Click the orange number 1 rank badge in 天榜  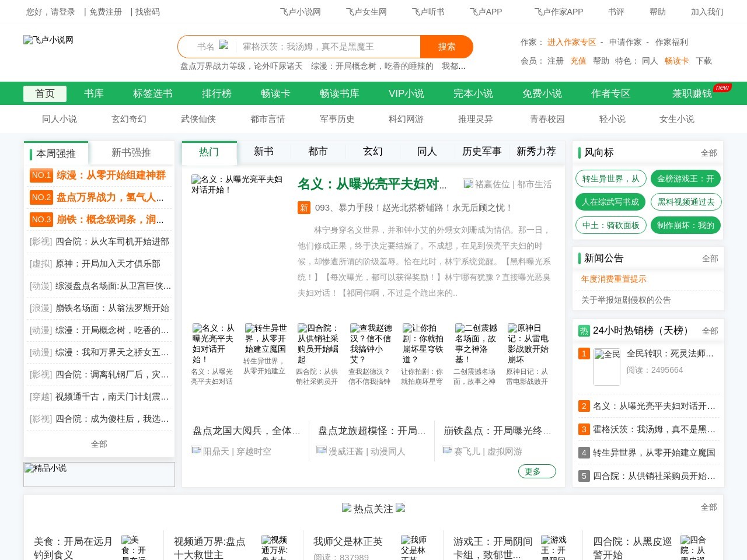click(584, 353)
